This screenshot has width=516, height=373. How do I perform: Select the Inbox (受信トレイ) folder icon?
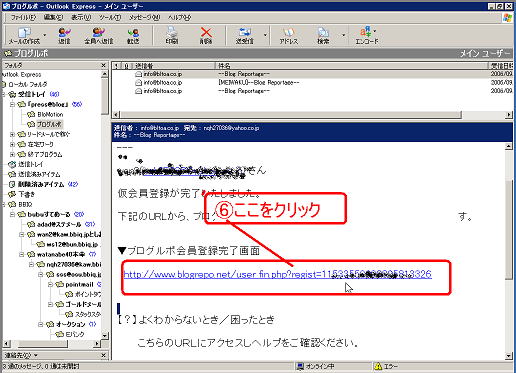(12, 94)
